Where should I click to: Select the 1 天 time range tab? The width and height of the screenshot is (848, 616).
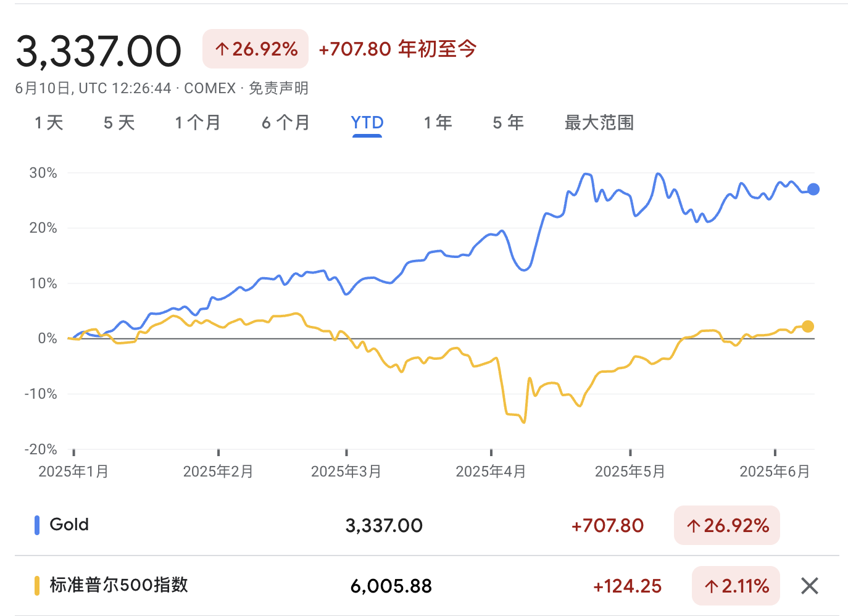(49, 123)
